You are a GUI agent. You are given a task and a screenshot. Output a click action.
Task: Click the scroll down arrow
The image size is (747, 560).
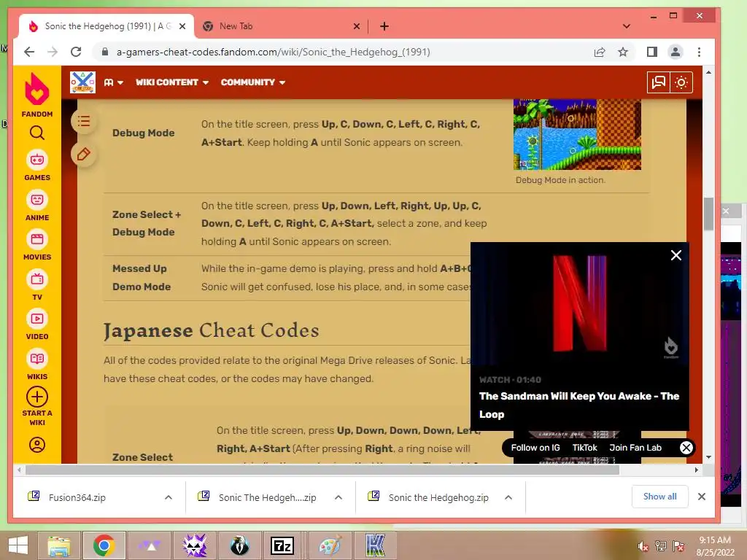[708, 457]
